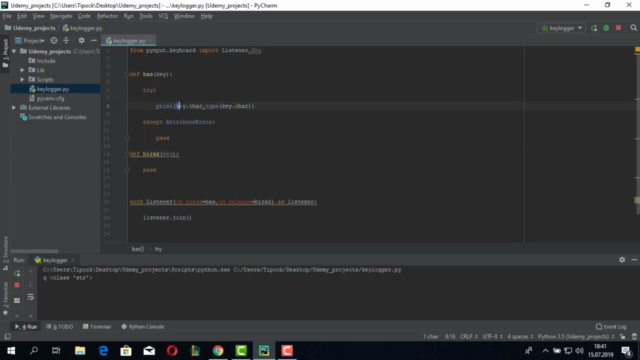This screenshot has height=360, width=640.
Task: Open Run panel settings gear
Action: click(622, 260)
